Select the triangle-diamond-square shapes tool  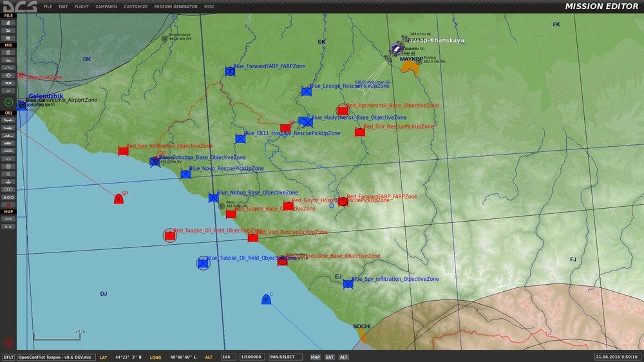[x=8, y=197]
